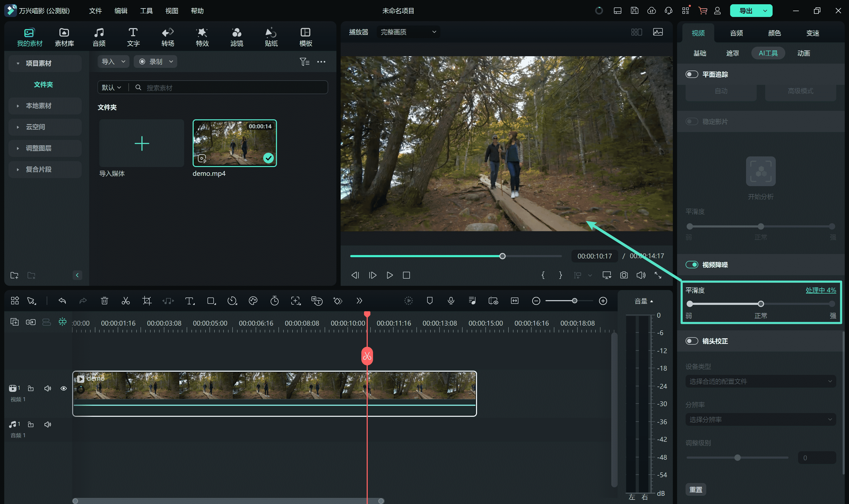Mute the 视频 1 track speaker
The width and height of the screenshot is (849, 504).
47,388
